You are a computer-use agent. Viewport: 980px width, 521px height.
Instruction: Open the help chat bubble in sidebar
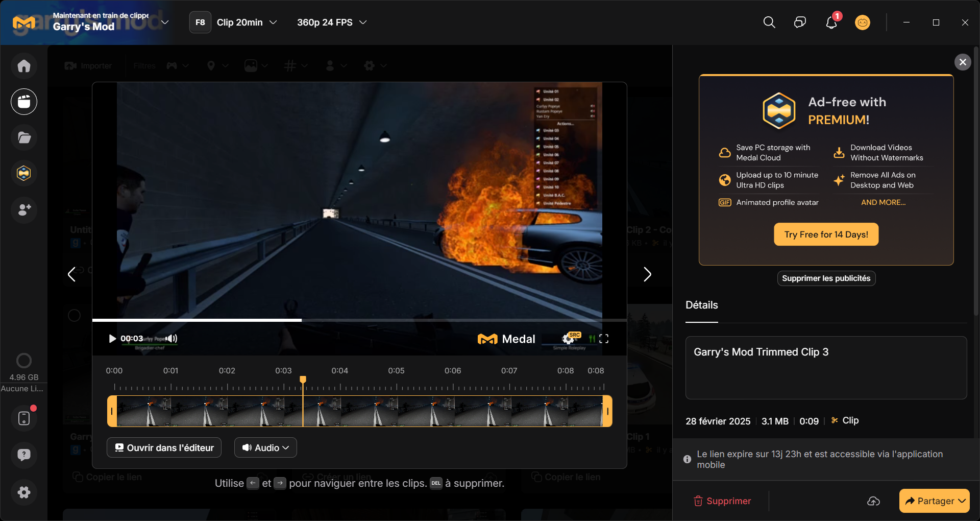pyautogui.click(x=24, y=455)
